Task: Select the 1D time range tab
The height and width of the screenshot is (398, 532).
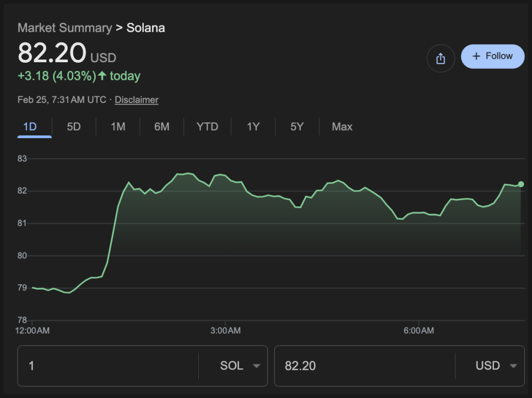Action: tap(30, 127)
